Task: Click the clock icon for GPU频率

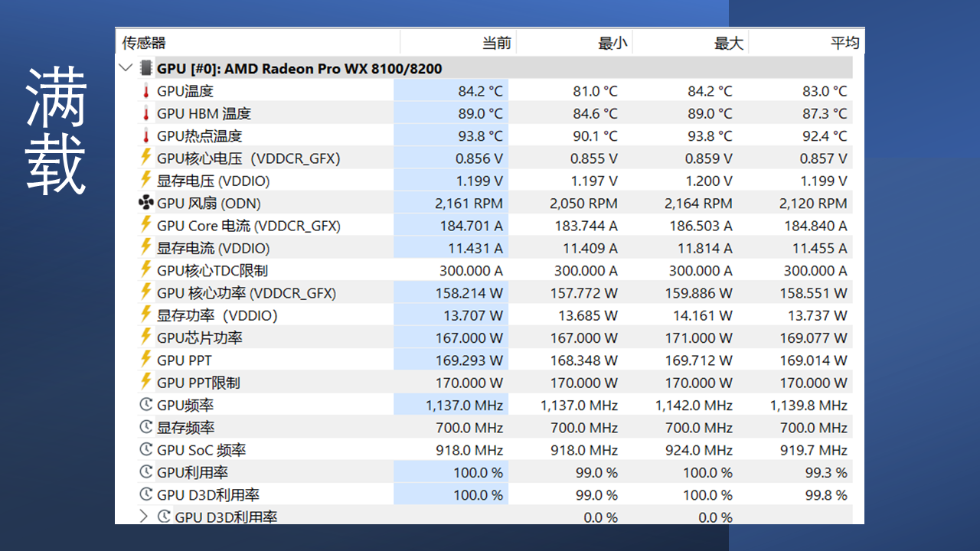Action: coord(145,404)
